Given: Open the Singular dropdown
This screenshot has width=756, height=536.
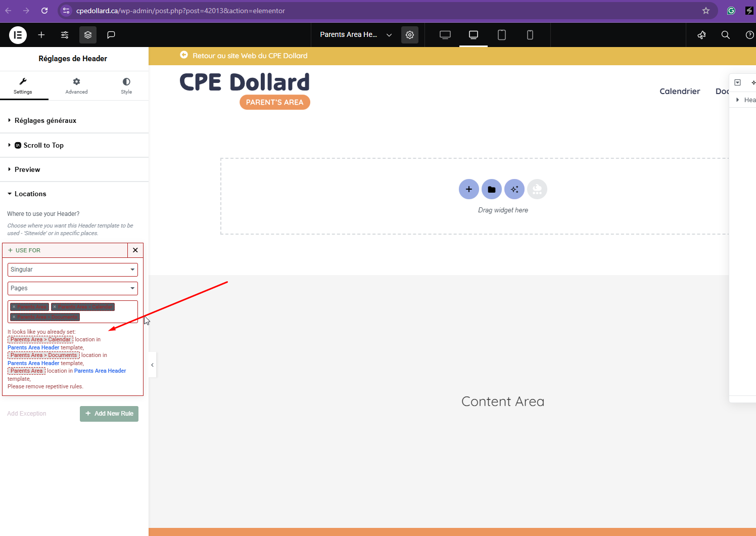Looking at the screenshot, I should 73,270.
